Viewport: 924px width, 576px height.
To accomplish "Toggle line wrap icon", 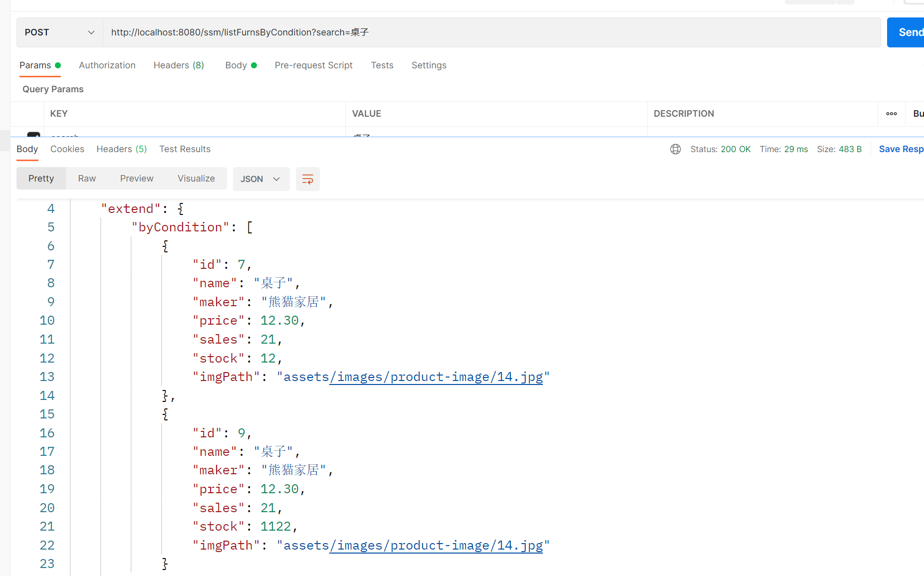I will click(x=308, y=179).
